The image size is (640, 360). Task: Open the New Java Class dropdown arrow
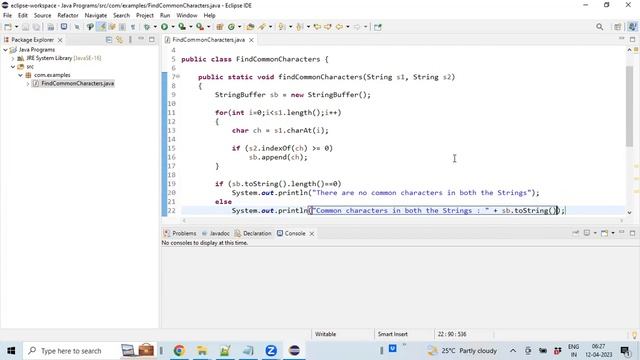pos(240,27)
